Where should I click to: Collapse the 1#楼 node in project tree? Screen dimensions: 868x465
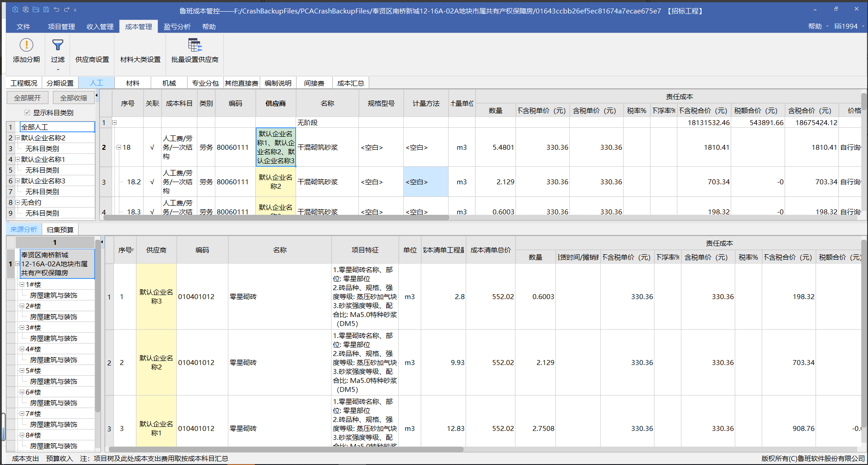[x=22, y=284]
